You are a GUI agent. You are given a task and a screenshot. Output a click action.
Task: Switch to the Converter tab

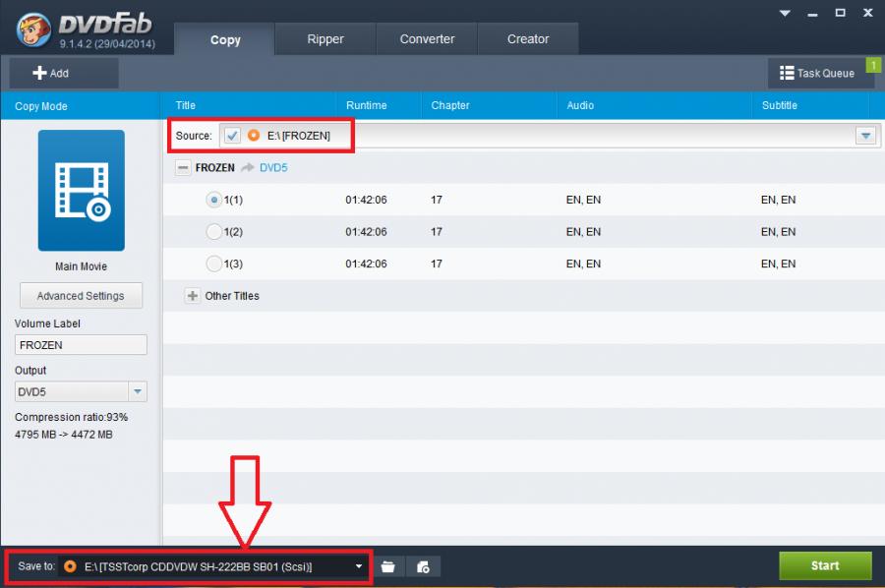tap(428, 39)
